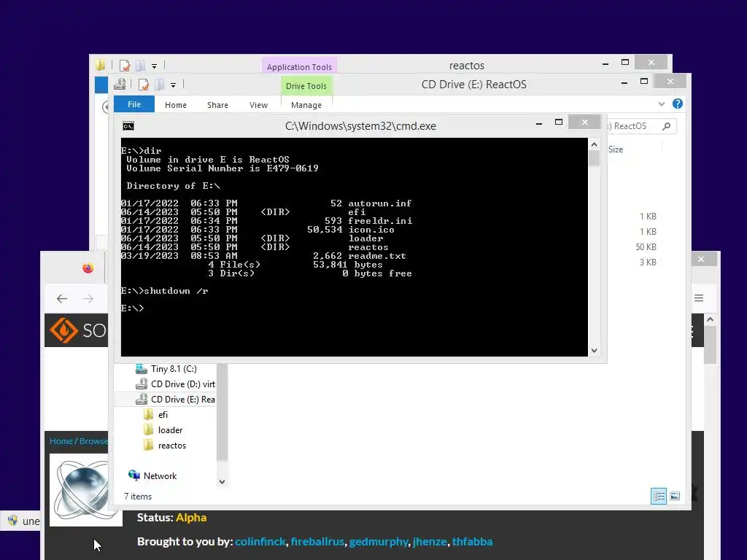Open fireballrus contributor link
This screenshot has width=747, height=560.
317,542
